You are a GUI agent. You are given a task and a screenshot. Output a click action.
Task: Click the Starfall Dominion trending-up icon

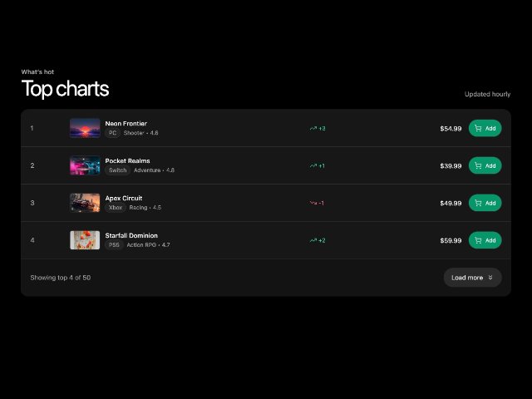[313, 241]
